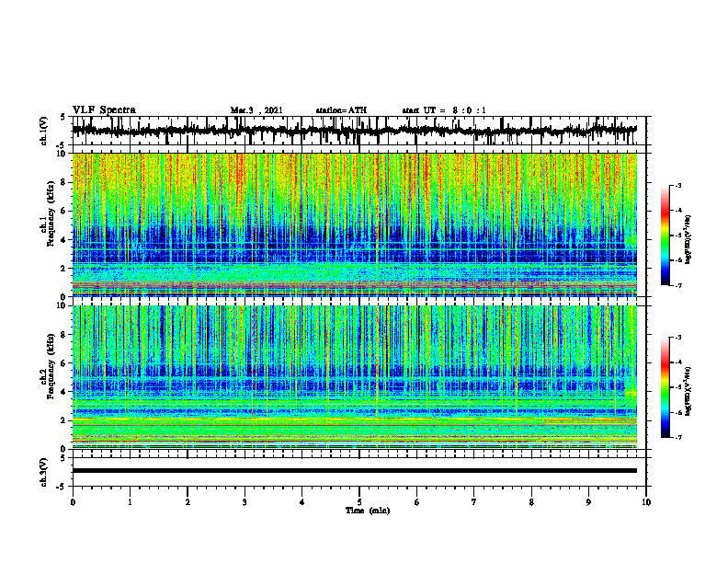Click the ch.2 spectrogram panel
Screen dimensions: 728x563
[355, 377]
